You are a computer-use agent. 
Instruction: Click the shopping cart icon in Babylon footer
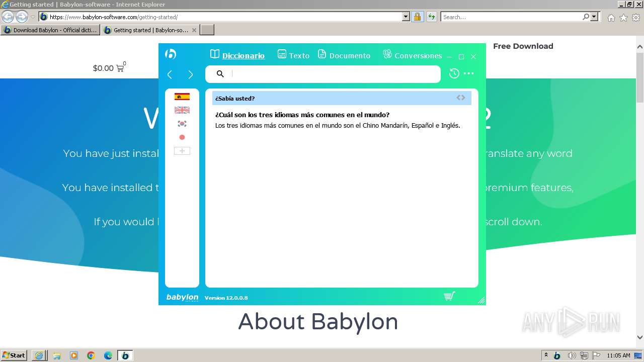coord(450,296)
